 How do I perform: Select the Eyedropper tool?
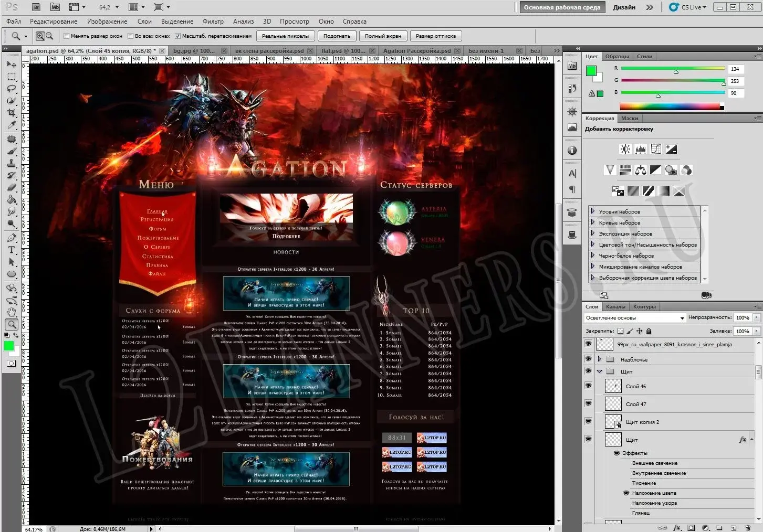coord(12,125)
